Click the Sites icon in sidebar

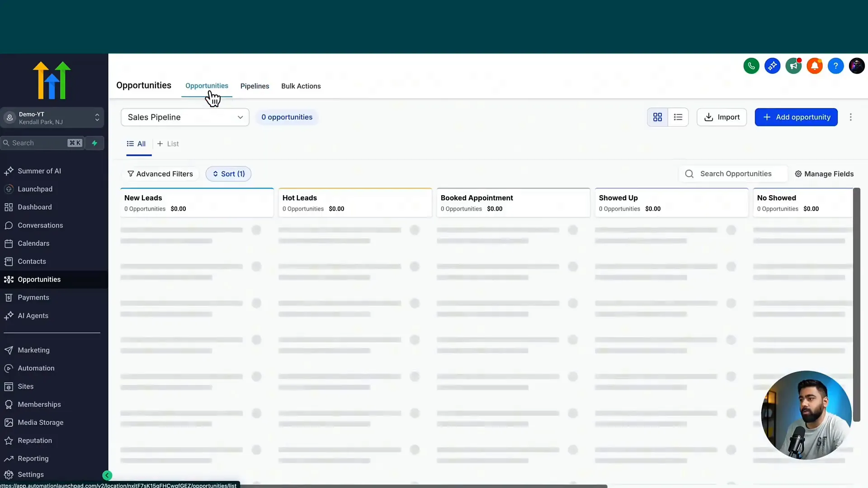click(9, 386)
